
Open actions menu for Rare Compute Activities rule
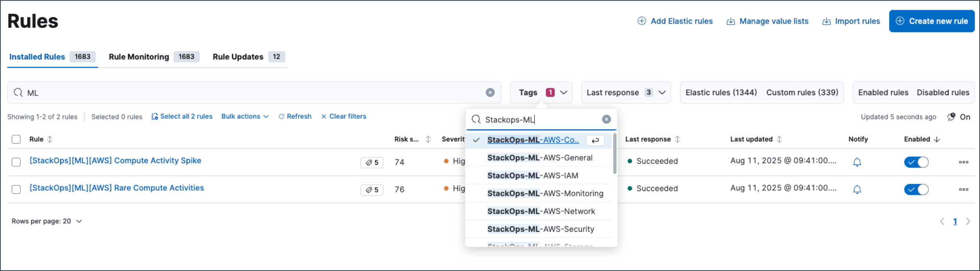click(x=963, y=189)
